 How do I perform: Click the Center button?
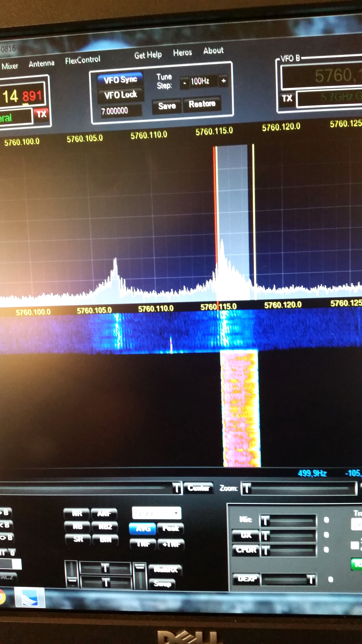coord(198,488)
